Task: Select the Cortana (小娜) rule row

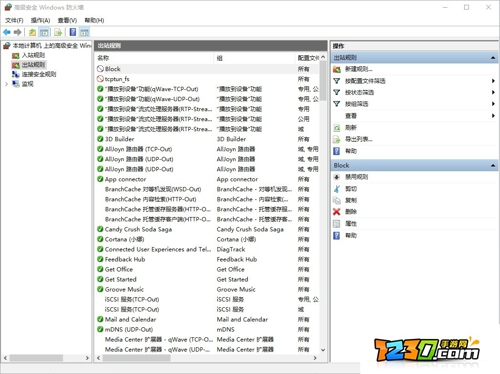Action: point(207,239)
